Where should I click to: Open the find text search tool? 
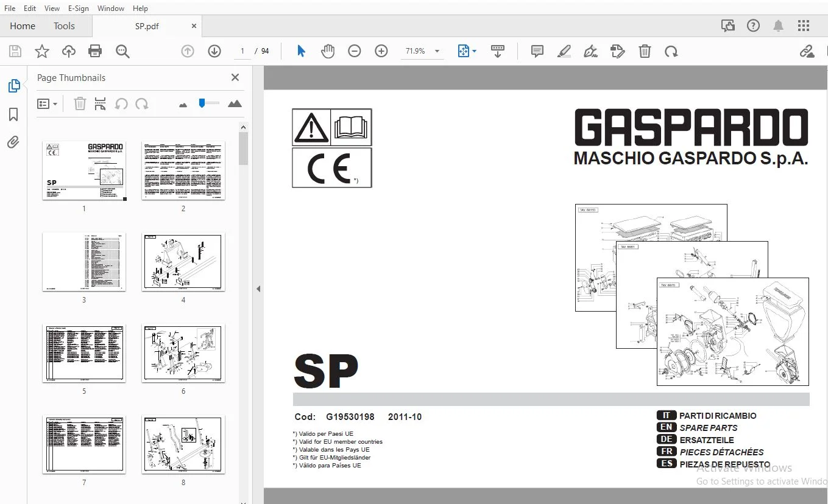pyautogui.click(x=122, y=52)
